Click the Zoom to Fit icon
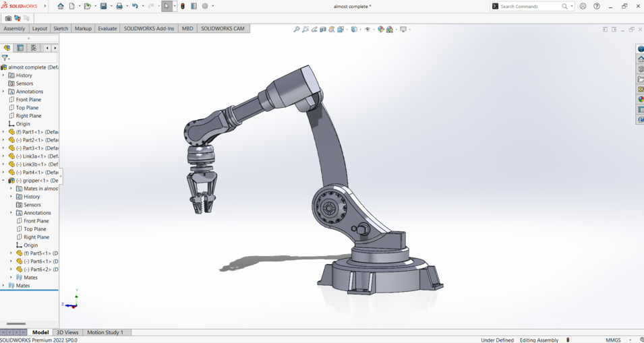The image size is (644, 343). click(297, 29)
